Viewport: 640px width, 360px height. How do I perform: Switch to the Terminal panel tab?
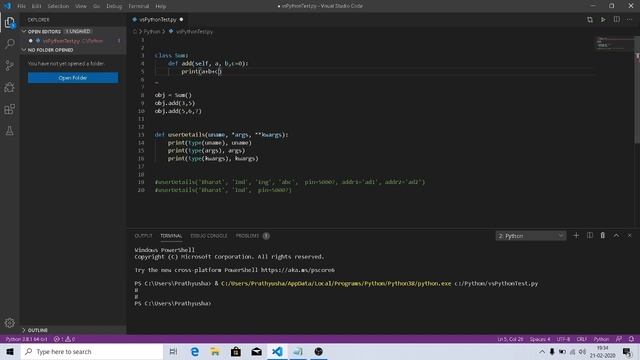pos(171,236)
